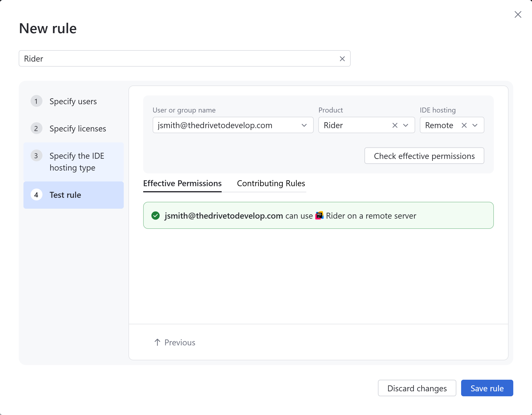Click Save rule button
This screenshot has height=415, width=532.
pos(487,388)
